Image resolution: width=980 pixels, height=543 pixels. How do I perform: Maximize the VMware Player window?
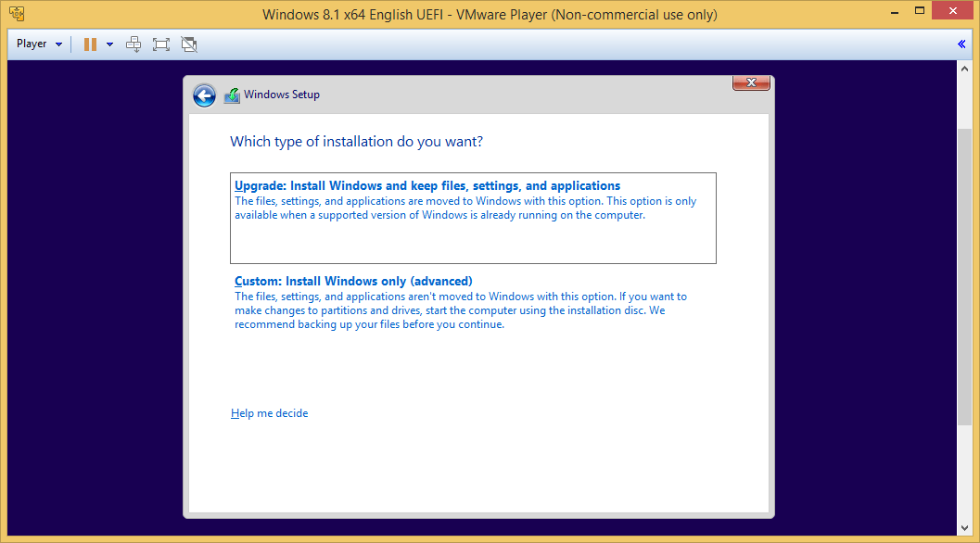[x=920, y=10]
